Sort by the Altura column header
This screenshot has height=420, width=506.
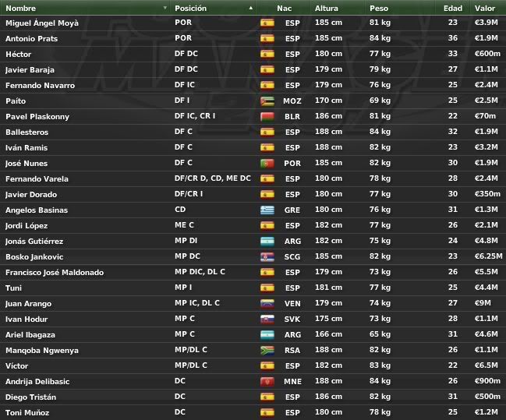[x=326, y=8]
